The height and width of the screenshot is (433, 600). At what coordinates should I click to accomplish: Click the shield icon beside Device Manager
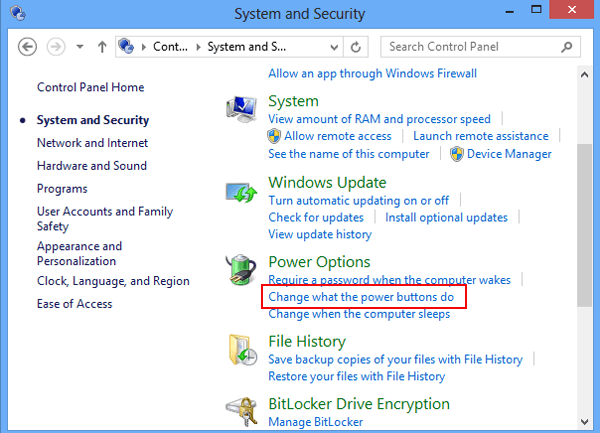click(x=457, y=154)
